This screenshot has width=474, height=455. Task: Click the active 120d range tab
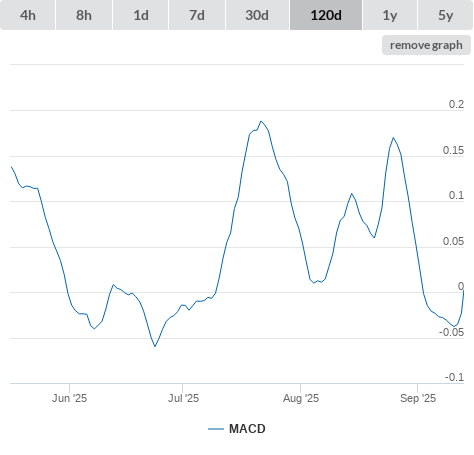(x=326, y=15)
